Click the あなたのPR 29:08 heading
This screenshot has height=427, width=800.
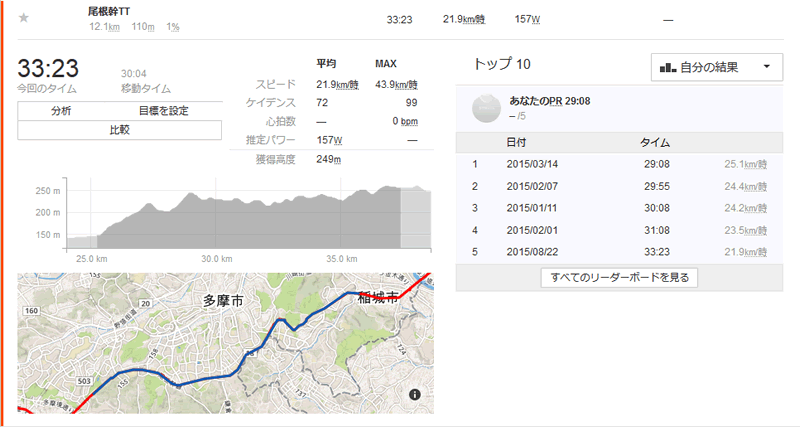[549, 101]
